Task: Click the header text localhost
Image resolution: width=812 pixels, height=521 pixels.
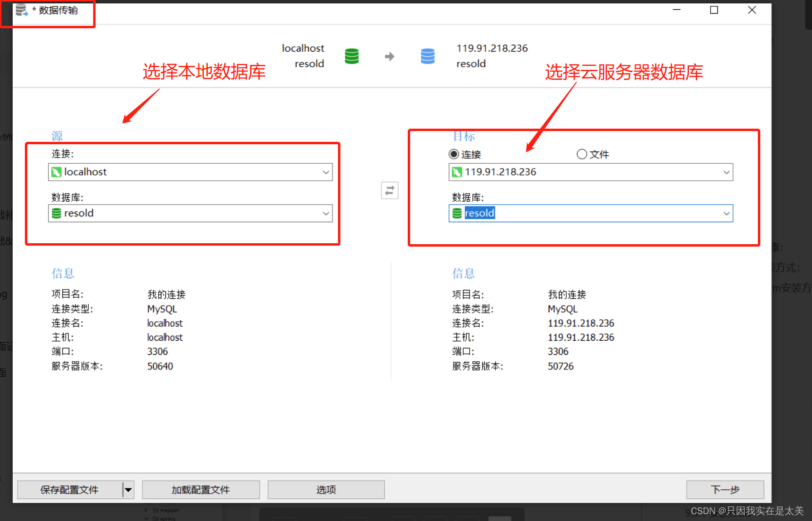Action: tap(303, 48)
